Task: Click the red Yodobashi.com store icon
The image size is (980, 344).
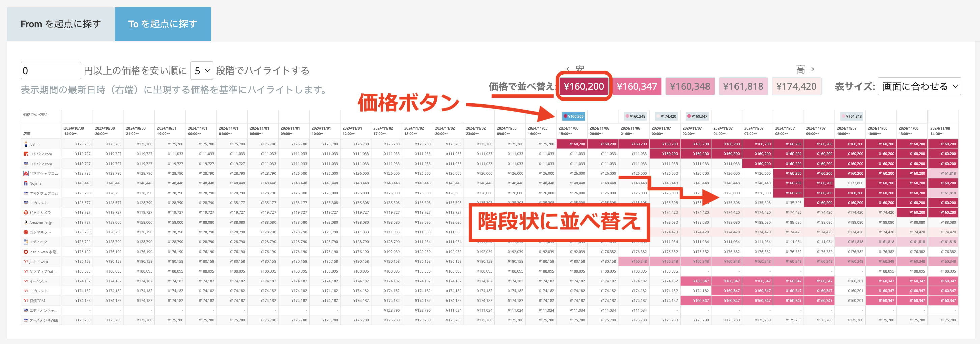Action: pyautogui.click(x=26, y=154)
